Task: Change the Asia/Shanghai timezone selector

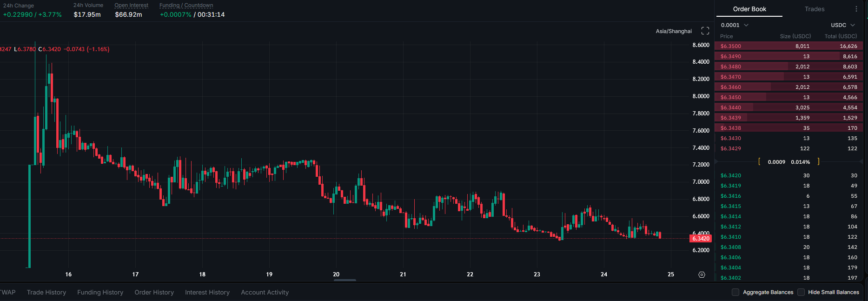Action: click(674, 31)
